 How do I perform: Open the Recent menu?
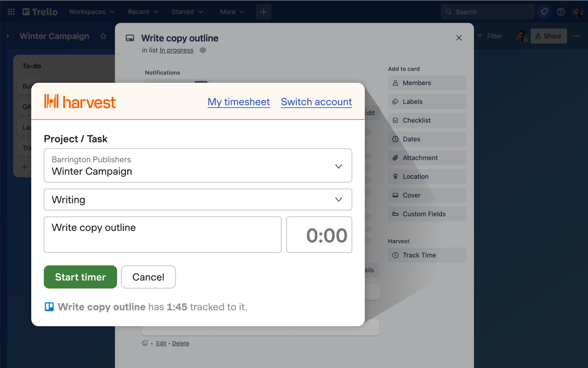(x=143, y=12)
